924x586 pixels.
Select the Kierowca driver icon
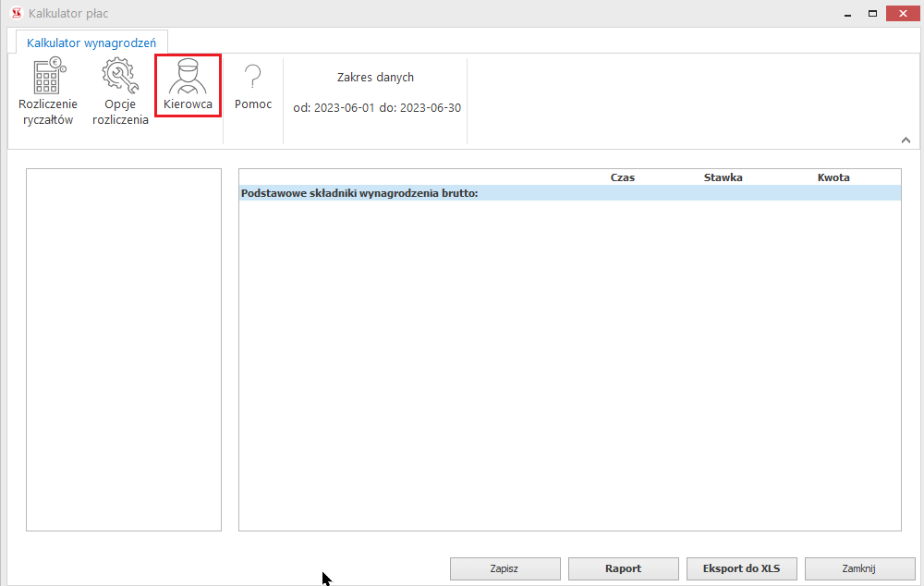pos(188,86)
